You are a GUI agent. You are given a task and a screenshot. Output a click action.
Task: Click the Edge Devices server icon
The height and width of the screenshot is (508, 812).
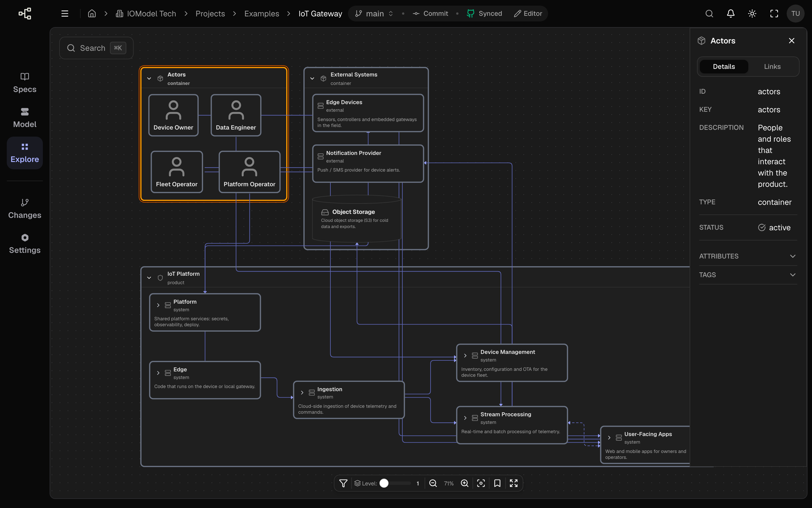coord(321,106)
